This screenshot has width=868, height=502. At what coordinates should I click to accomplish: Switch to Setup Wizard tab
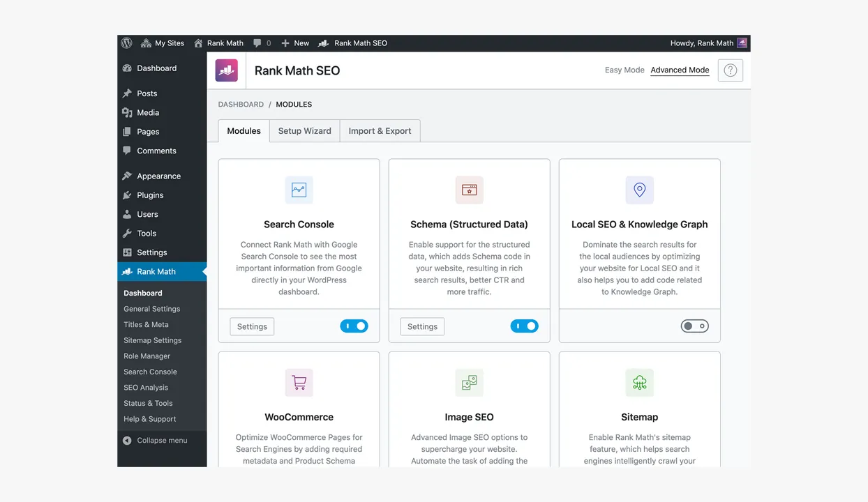[305, 131]
